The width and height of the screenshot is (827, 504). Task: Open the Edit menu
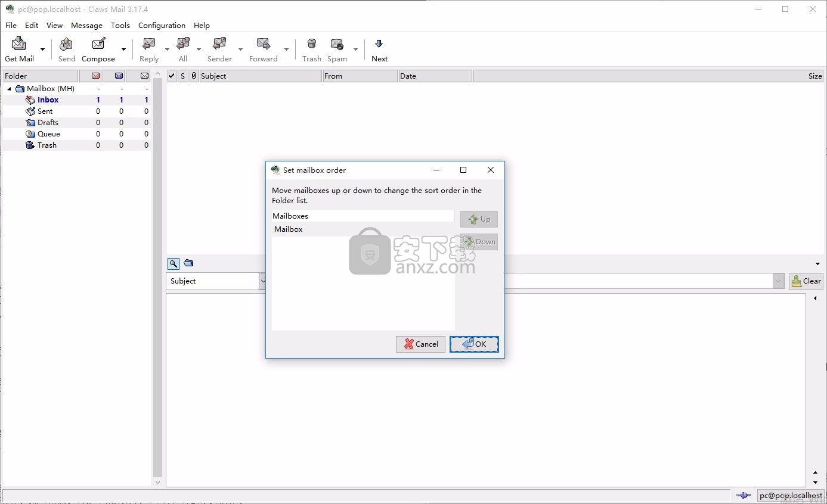[x=32, y=25]
